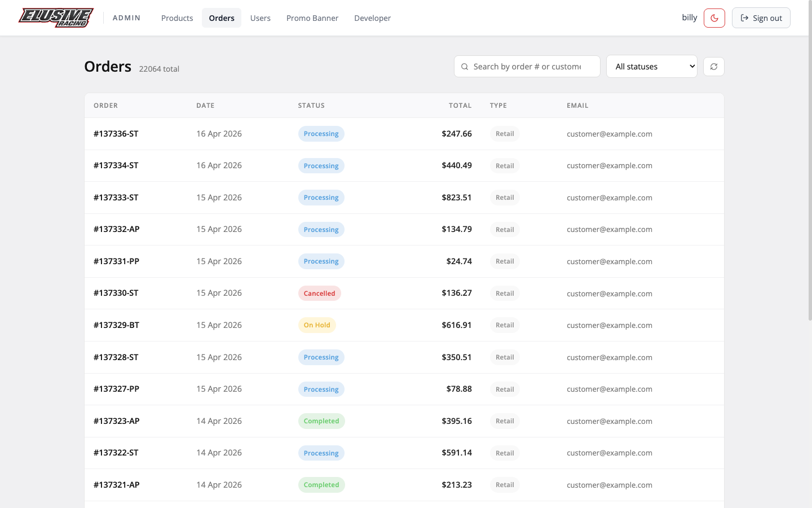Click email for order #137331-PP

click(610, 261)
